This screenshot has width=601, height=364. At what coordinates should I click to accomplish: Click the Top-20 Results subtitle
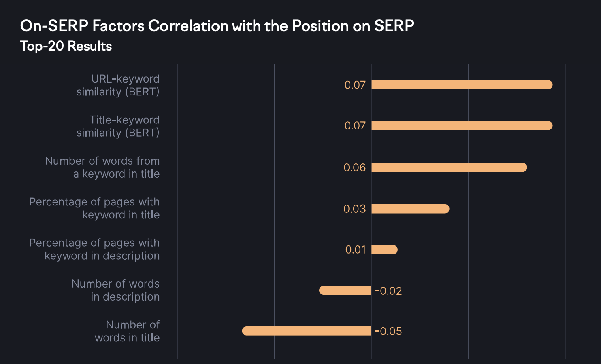[x=66, y=46]
